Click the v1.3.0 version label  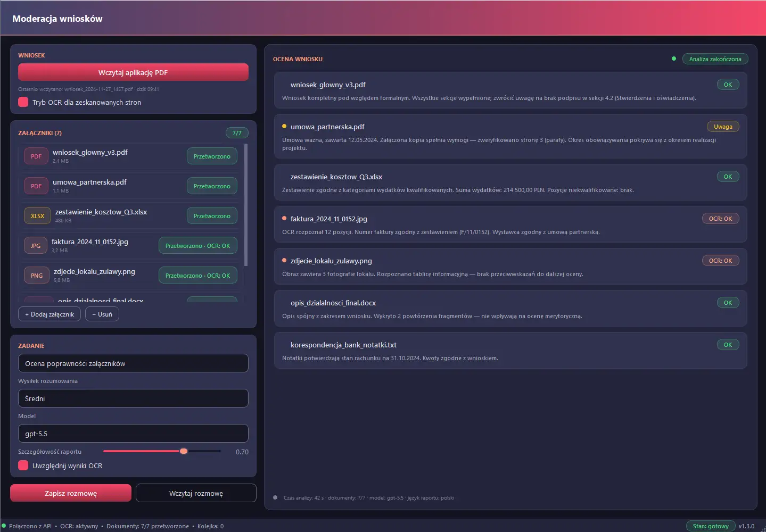tap(746, 526)
